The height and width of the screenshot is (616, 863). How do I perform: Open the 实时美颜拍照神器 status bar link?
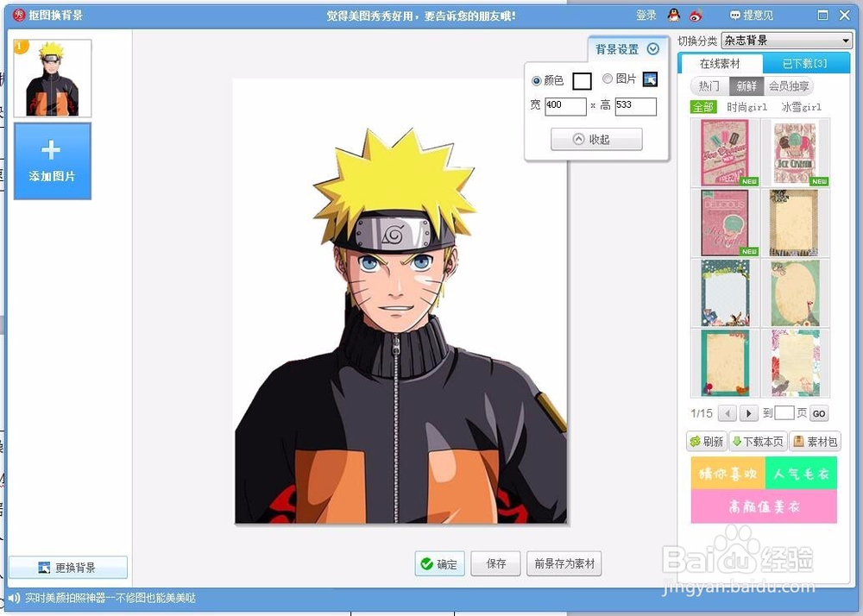click(110, 598)
